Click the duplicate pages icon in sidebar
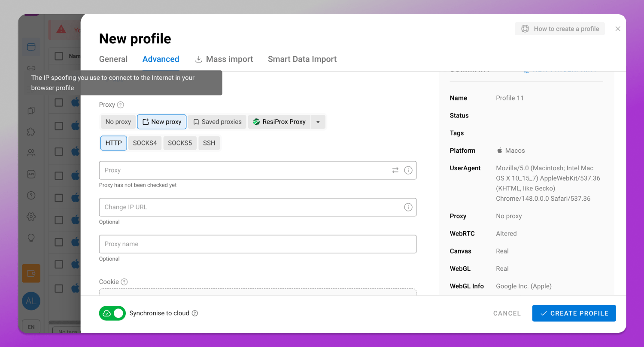 [31, 110]
